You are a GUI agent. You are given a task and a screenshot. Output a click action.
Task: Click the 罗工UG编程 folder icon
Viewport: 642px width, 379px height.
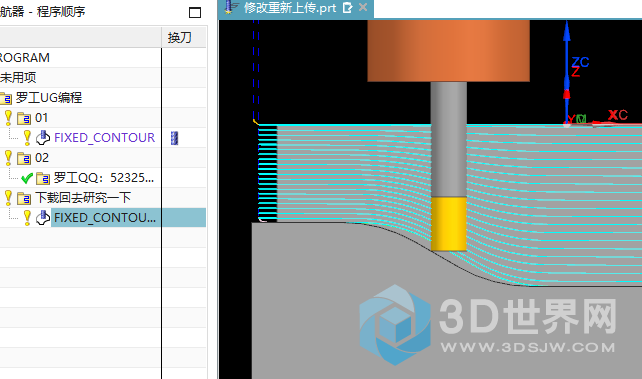click(6, 99)
